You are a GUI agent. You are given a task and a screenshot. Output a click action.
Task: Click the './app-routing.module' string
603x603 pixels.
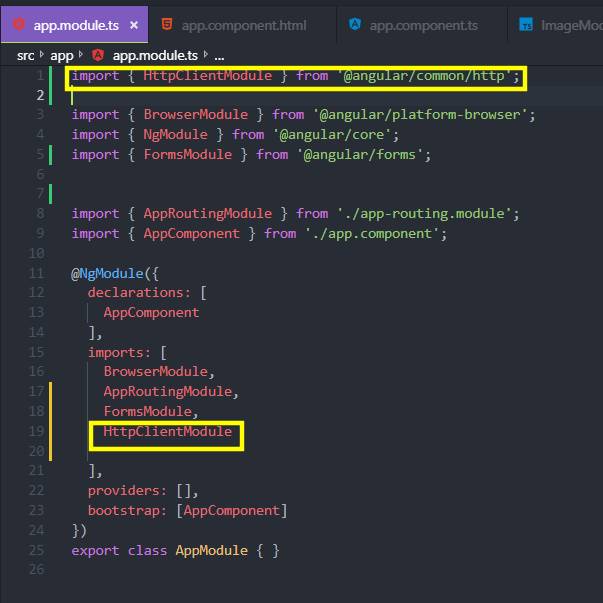(x=425, y=214)
